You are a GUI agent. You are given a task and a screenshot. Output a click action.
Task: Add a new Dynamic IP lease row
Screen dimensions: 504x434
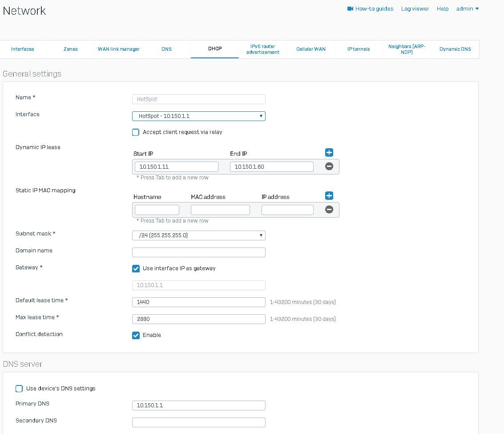[329, 153]
